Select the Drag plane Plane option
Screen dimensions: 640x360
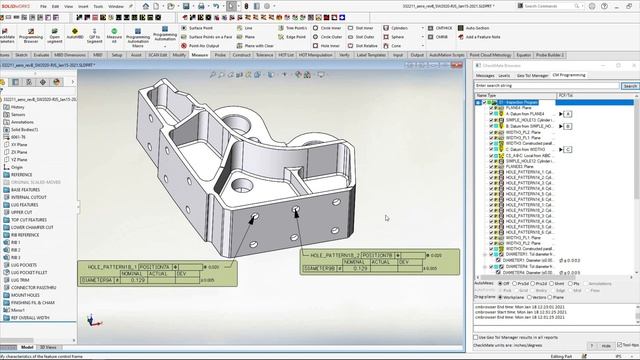(550, 298)
